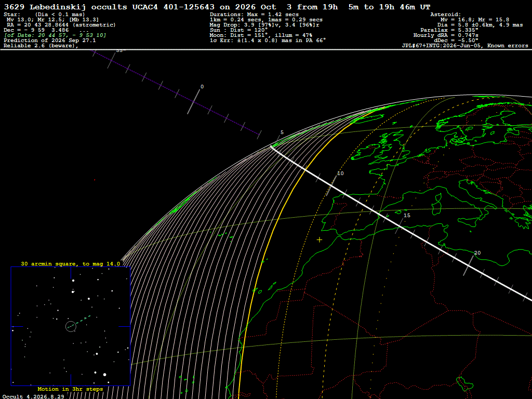Click the JPL#67 orbit source label
Screen dimensions: 532x399
[x=465, y=46]
